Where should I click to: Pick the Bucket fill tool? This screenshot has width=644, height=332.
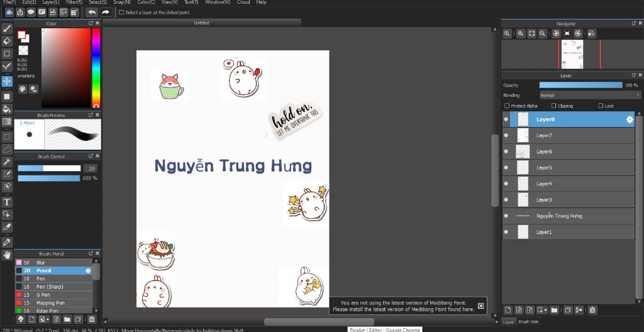tap(6, 109)
